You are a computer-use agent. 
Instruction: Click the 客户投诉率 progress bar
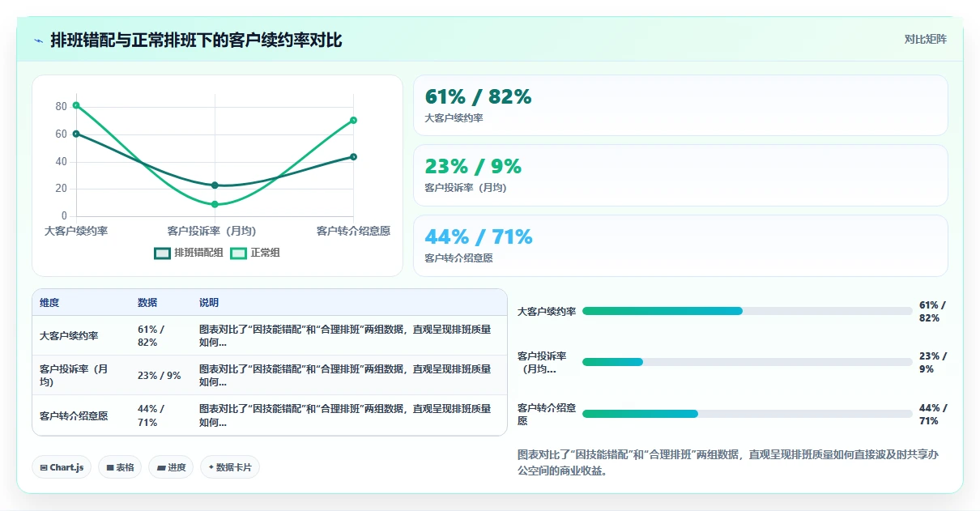pyautogui.click(x=747, y=362)
